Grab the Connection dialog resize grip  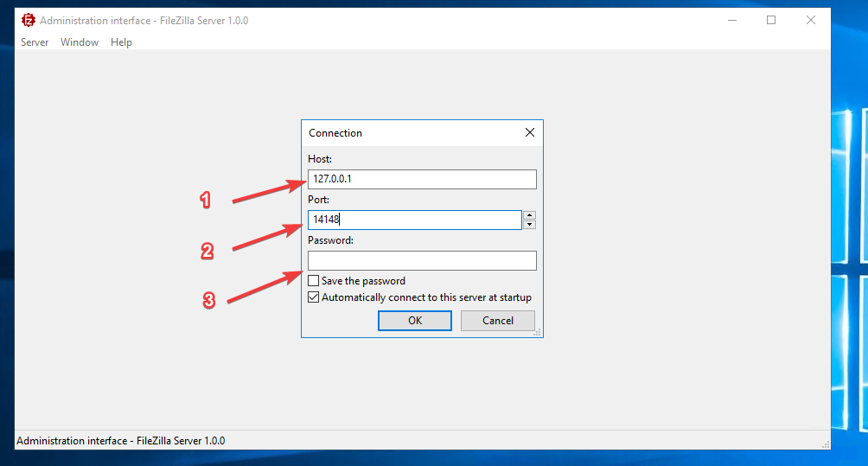[x=538, y=333]
